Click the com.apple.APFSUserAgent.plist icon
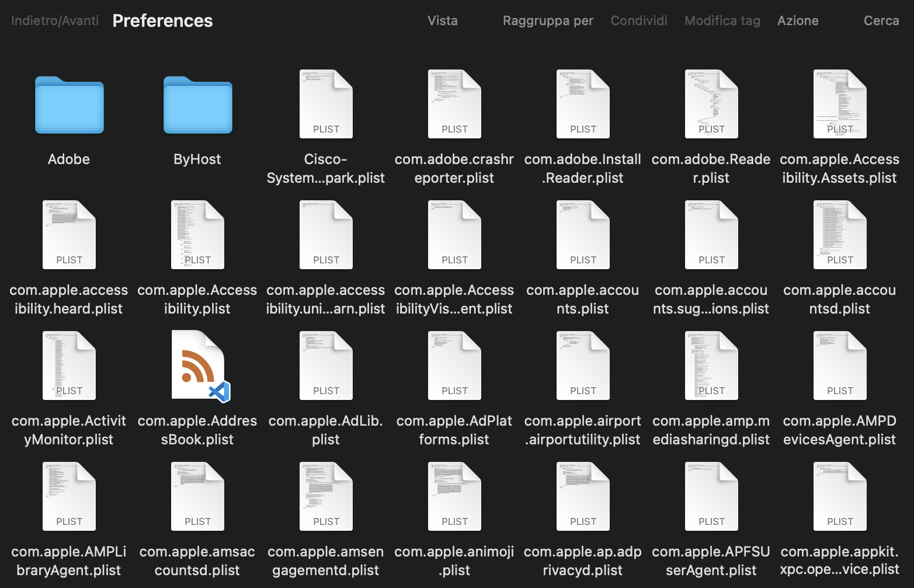This screenshot has height=588, width=914. pyautogui.click(x=711, y=496)
